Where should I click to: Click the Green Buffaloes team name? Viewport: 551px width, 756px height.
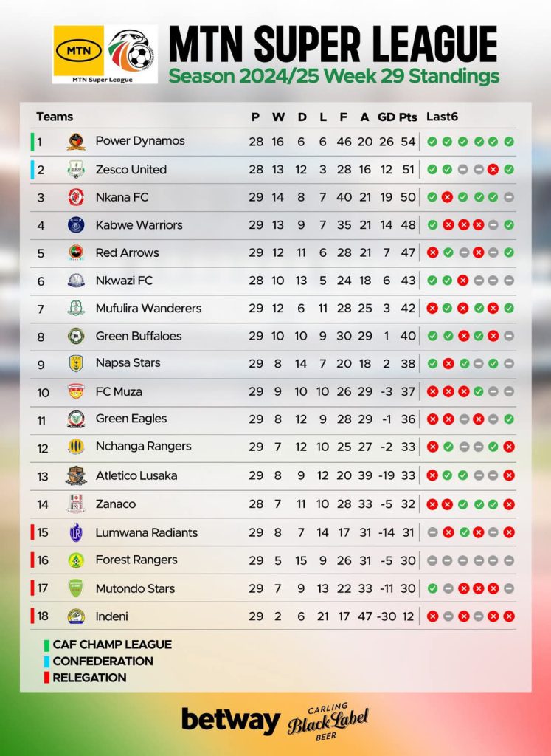pos(139,336)
